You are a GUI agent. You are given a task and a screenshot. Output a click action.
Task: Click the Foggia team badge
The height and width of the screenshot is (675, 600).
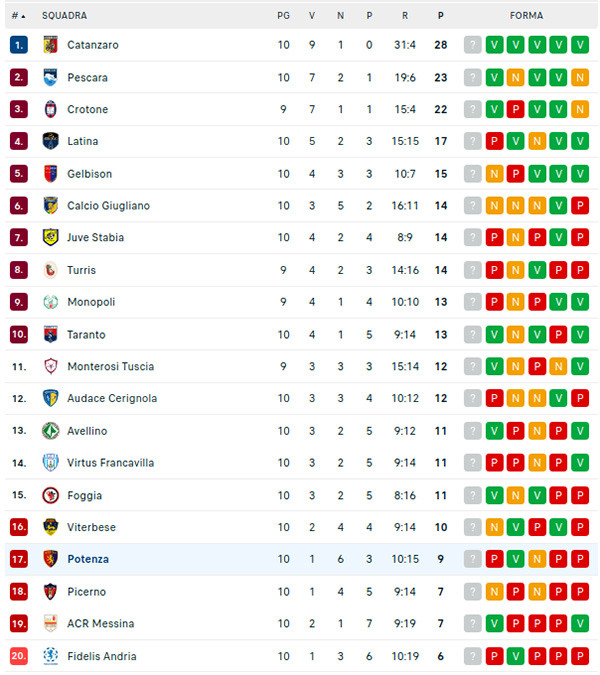[50, 495]
